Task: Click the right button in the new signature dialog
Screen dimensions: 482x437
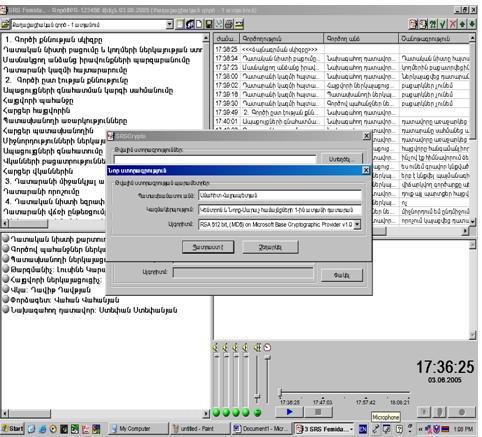Action: point(270,247)
